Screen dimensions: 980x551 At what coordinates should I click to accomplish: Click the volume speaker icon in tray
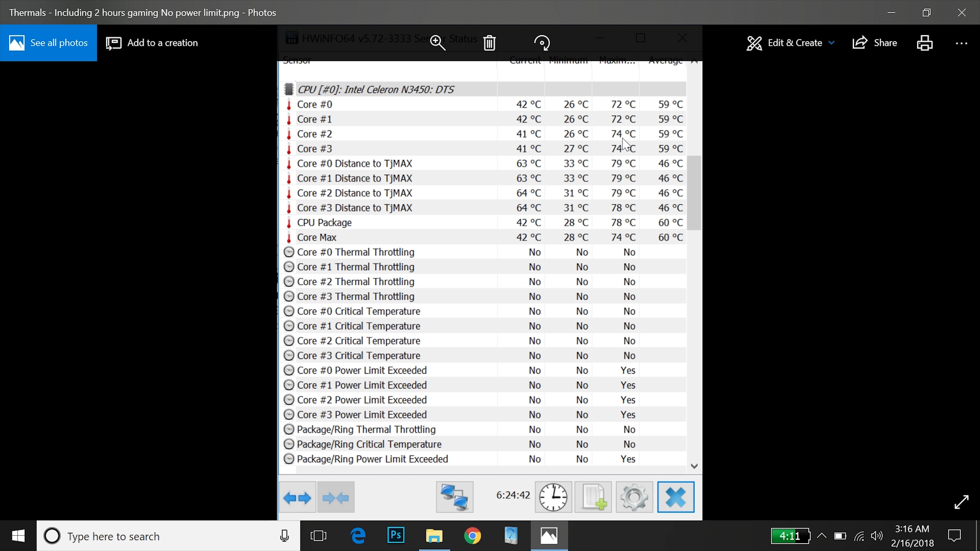877,536
